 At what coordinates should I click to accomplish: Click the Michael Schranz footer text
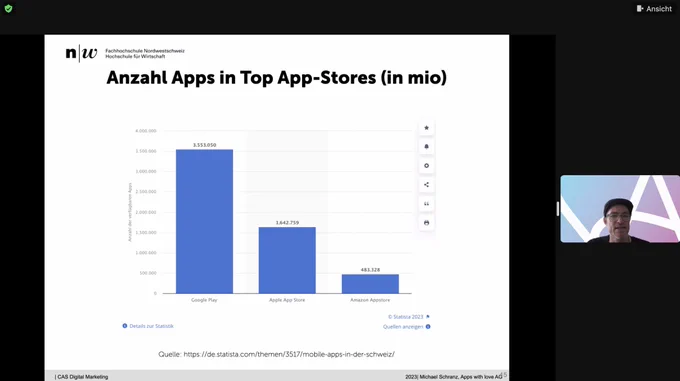pos(454,377)
